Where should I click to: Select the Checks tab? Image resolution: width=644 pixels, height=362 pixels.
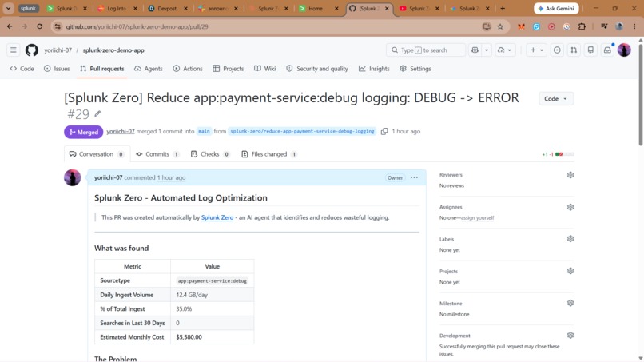pos(210,154)
